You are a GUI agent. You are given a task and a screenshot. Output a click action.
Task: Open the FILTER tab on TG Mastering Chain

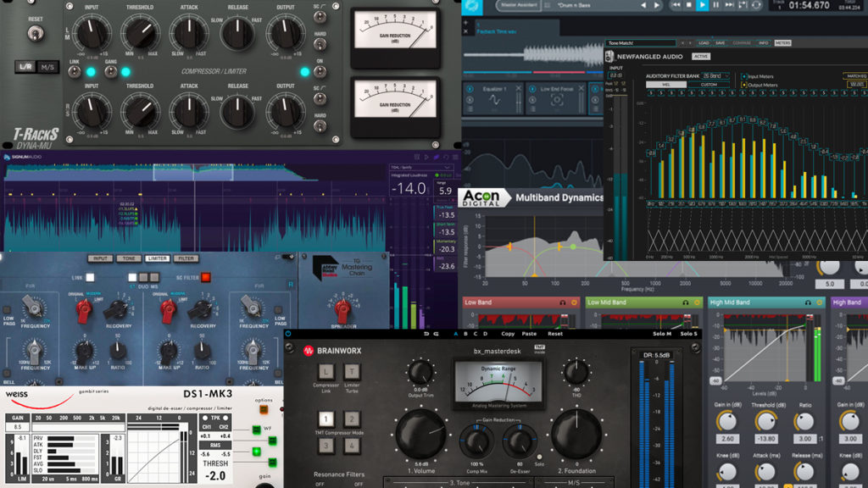click(x=186, y=258)
